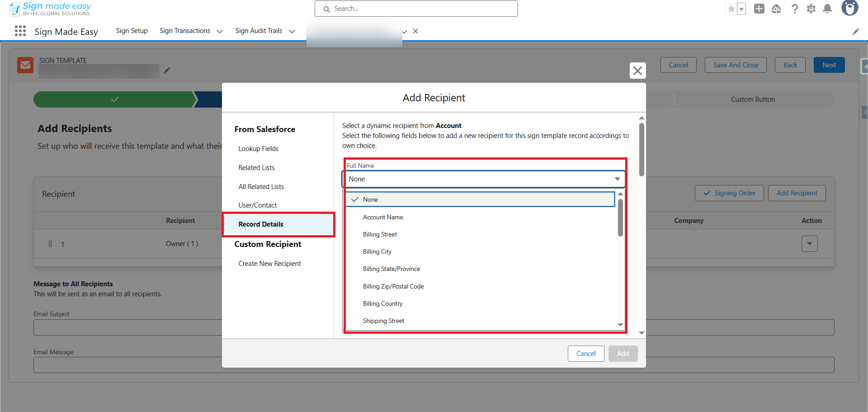
Task: Open the Setup gear icon
Action: tap(811, 9)
